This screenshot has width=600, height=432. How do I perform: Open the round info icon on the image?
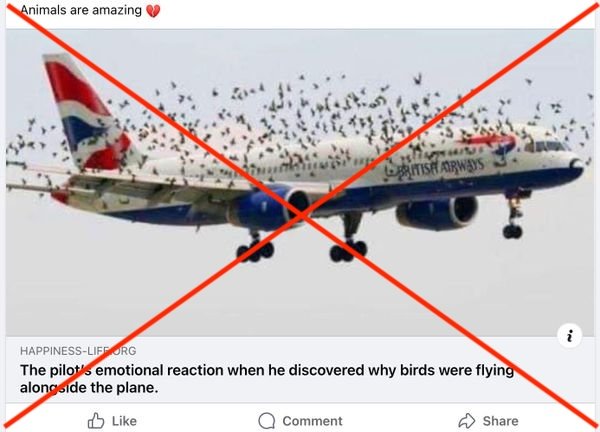click(x=570, y=336)
